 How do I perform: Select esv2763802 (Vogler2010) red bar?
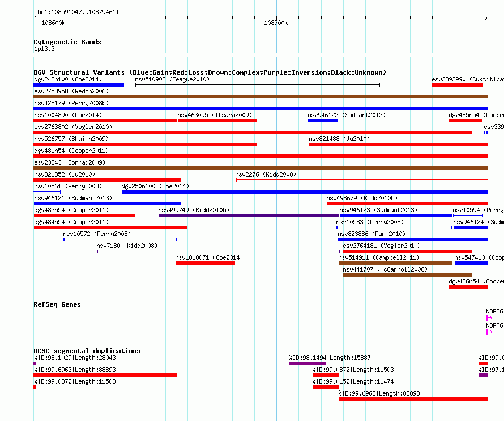click(253, 132)
